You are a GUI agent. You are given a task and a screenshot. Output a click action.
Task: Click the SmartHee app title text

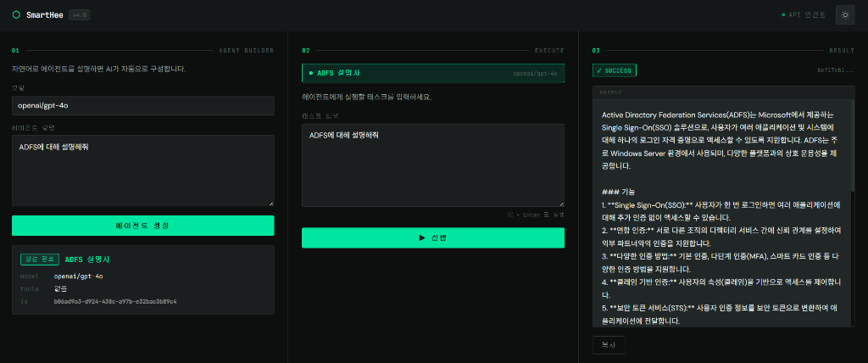(x=44, y=15)
